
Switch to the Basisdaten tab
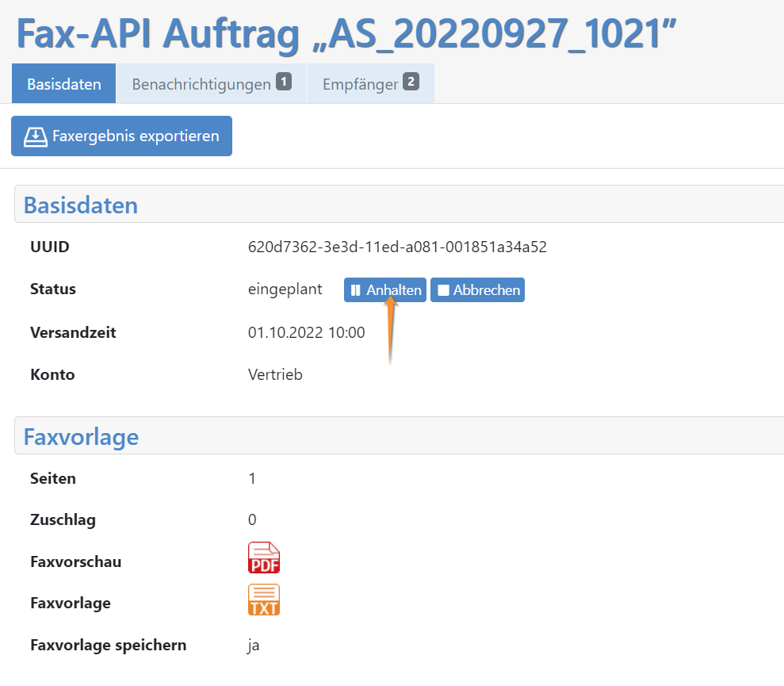(64, 83)
